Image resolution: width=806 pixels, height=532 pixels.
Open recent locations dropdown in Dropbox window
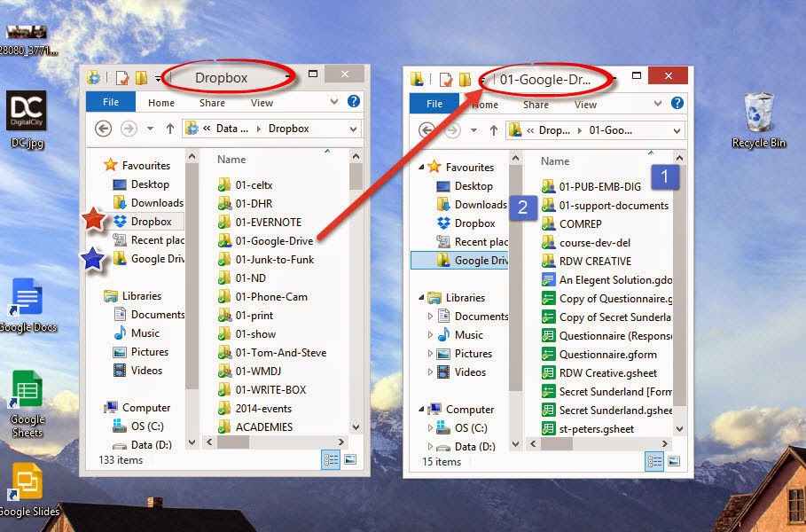click(x=150, y=129)
